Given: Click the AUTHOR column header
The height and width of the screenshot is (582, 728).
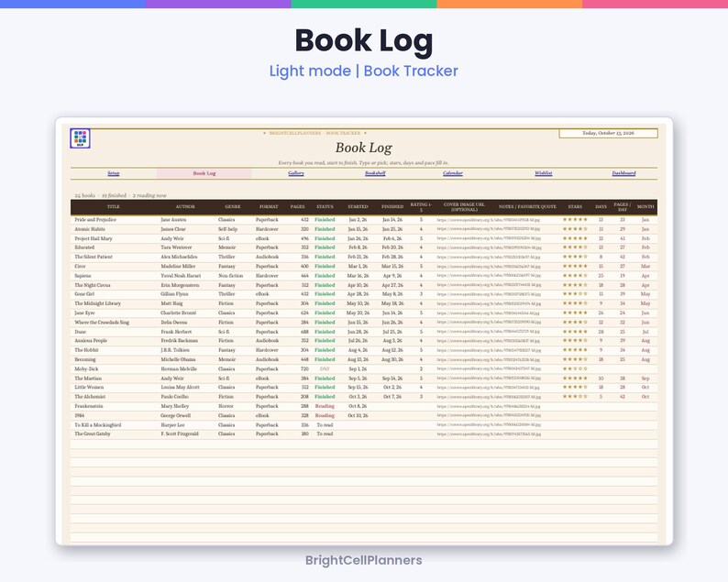Looking at the screenshot, I should tap(185, 207).
